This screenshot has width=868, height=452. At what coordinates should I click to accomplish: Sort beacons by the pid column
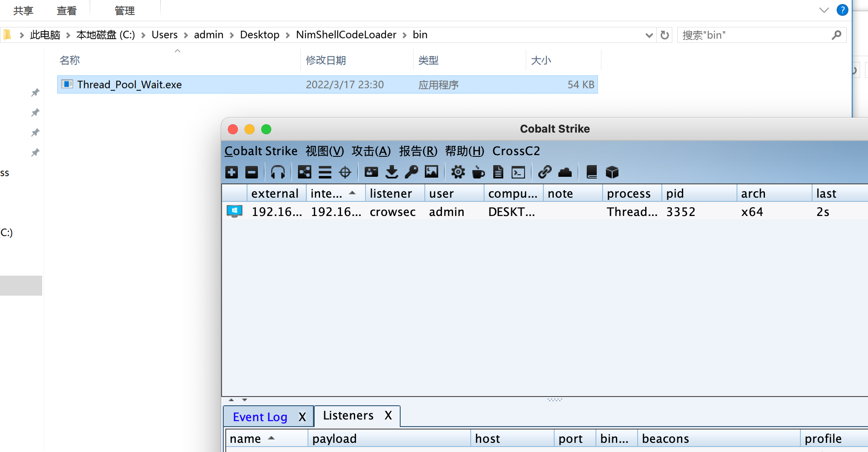[x=699, y=193]
